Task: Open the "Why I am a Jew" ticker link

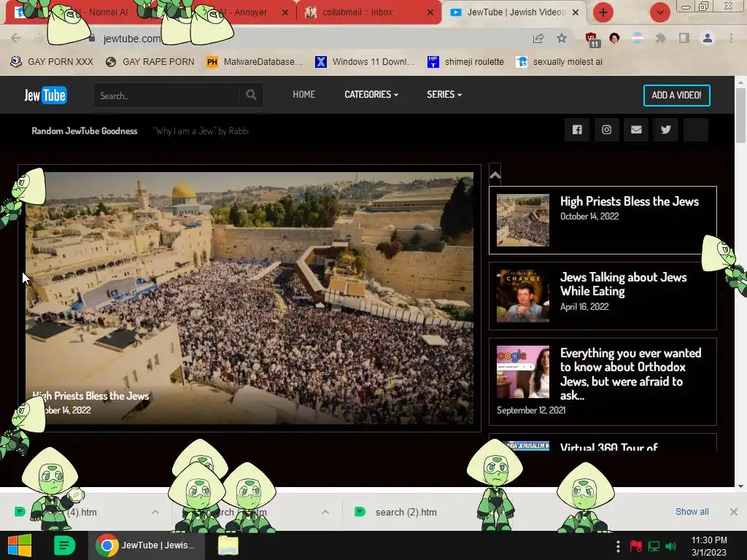Action: [201, 131]
